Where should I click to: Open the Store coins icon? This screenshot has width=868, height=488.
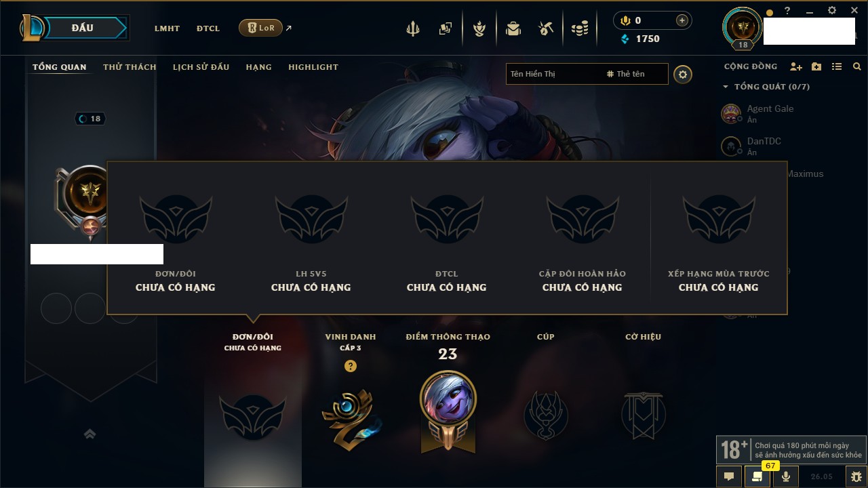coord(579,28)
